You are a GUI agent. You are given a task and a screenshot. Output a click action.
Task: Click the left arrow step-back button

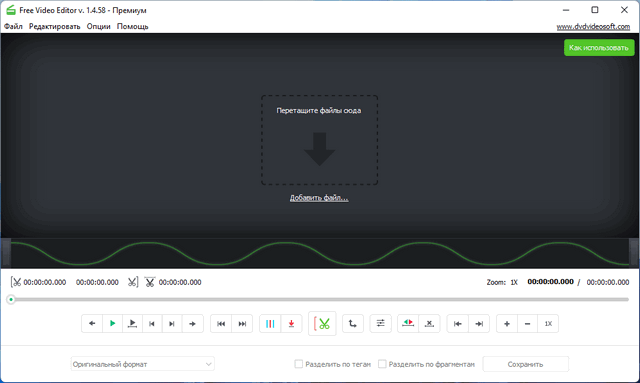[x=92, y=323]
